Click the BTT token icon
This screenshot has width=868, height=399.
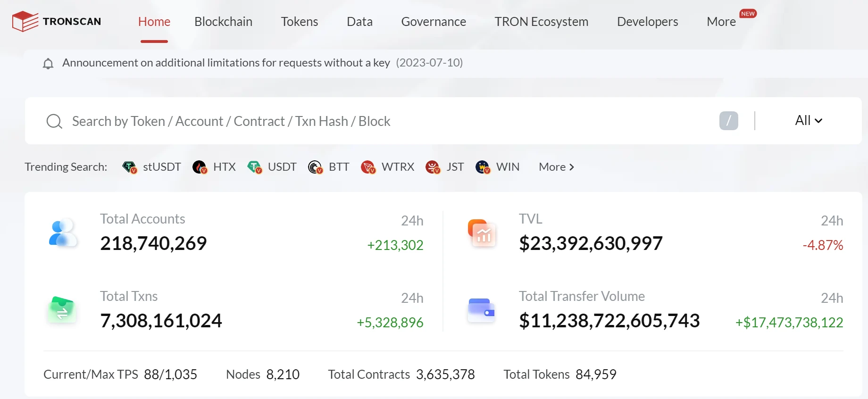315,167
